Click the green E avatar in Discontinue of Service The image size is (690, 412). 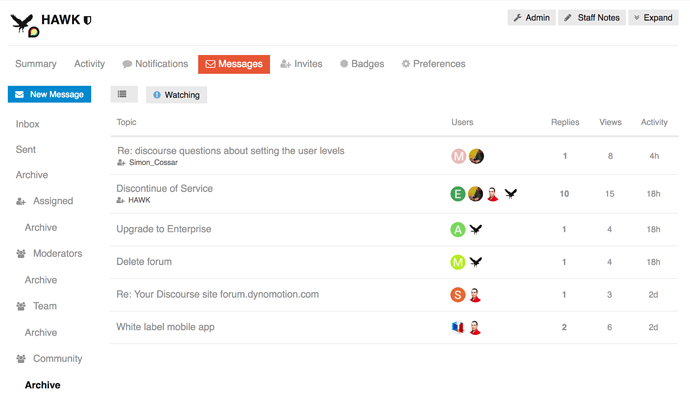pyautogui.click(x=458, y=194)
